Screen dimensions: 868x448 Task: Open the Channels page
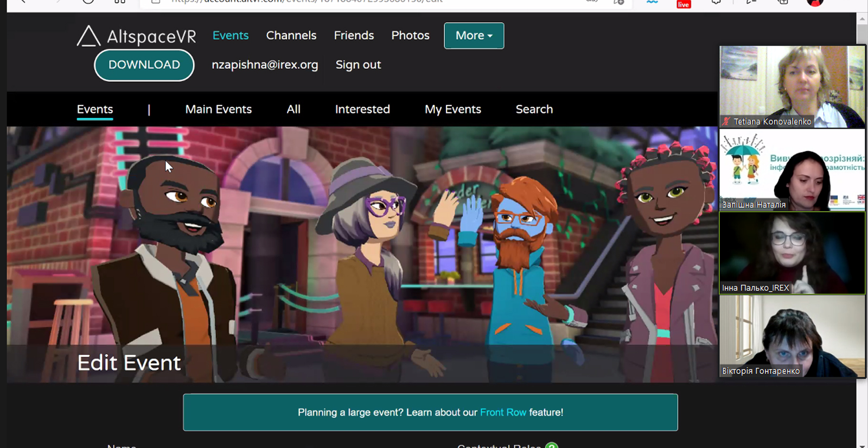coord(291,36)
